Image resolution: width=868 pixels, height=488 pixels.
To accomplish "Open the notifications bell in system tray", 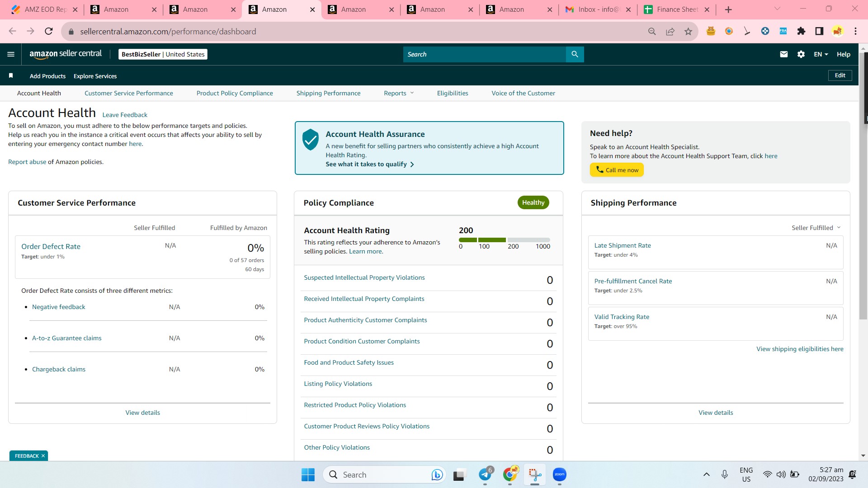I will click(x=853, y=474).
